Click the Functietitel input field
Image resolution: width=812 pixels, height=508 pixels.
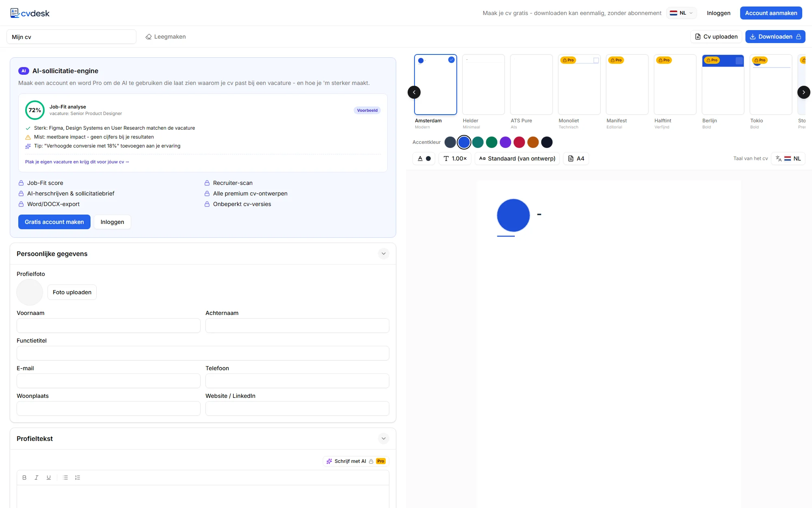[x=203, y=353]
